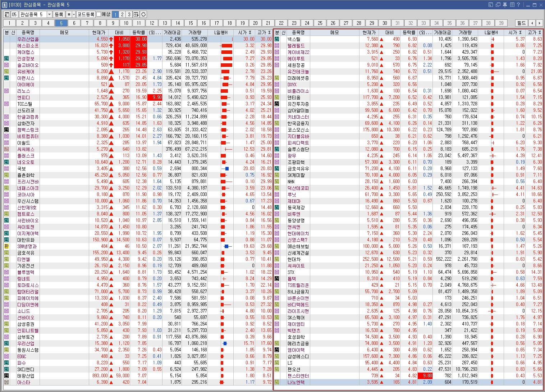Switch to watchlist tab 6
The width and height of the screenshot is (545, 392).
(x=74, y=23)
